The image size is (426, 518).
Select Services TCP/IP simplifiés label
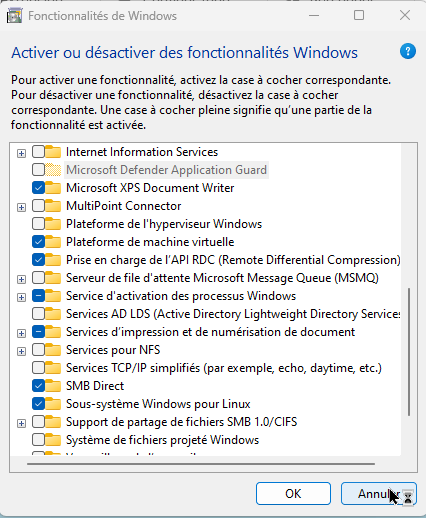pyautogui.click(x=224, y=368)
